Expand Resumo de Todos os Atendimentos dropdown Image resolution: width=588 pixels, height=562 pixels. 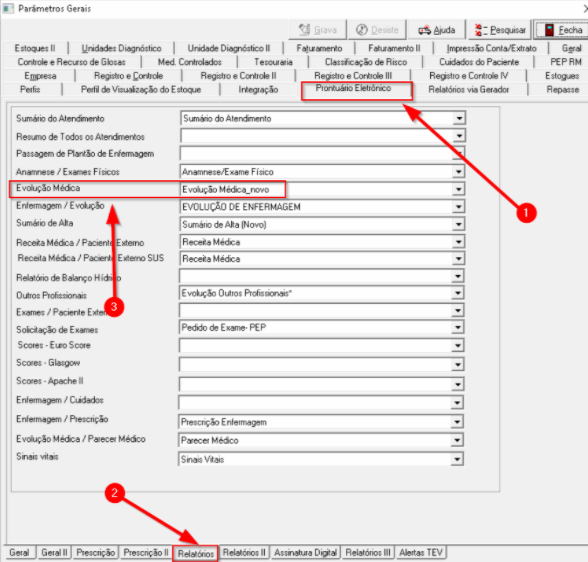click(x=459, y=136)
